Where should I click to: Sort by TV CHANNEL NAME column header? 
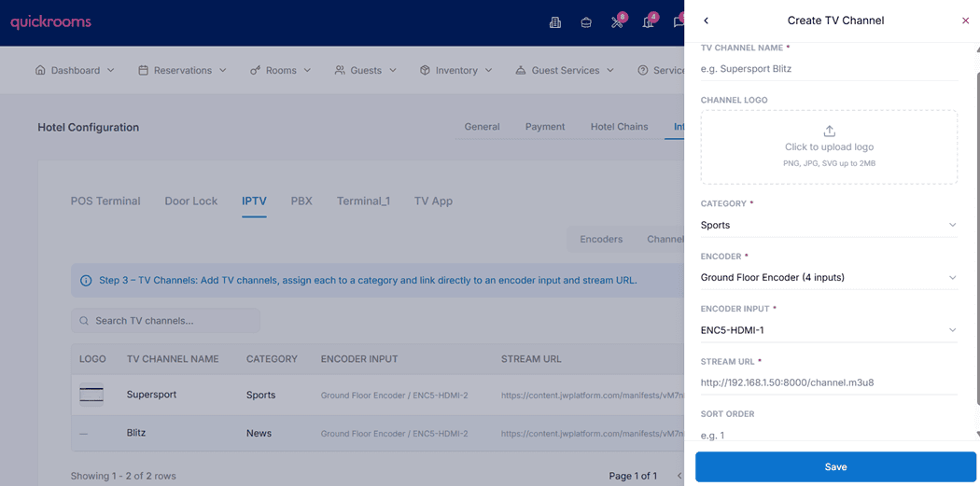pos(173,359)
